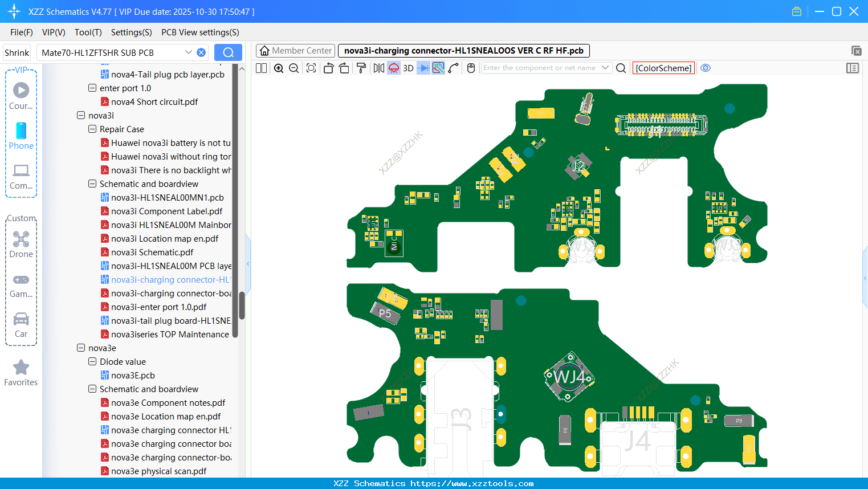
Task: Collapse nova3i Schematic and boardview folder
Action: coord(92,184)
